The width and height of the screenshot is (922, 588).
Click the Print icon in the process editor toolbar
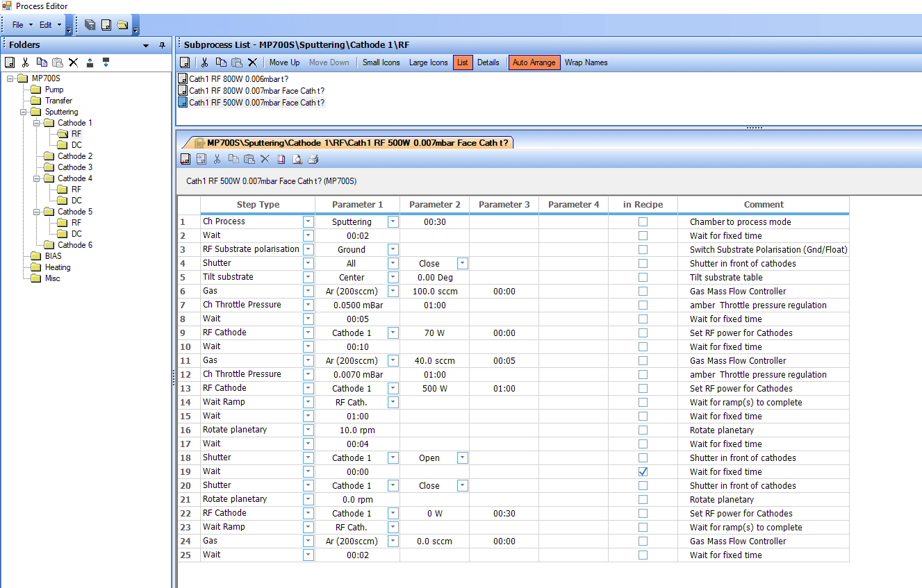coord(313,159)
